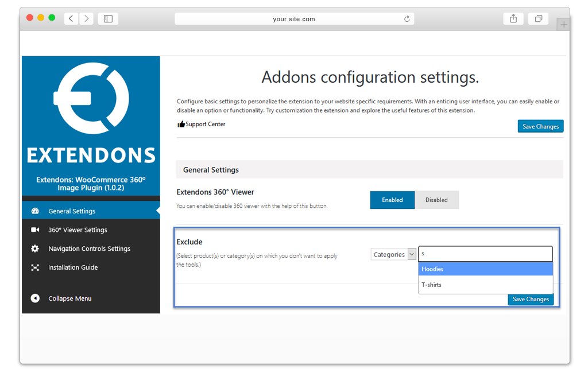Click the 360° Viewer camera icon
This screenshot has height=369, width=588.
click(35, 230)
